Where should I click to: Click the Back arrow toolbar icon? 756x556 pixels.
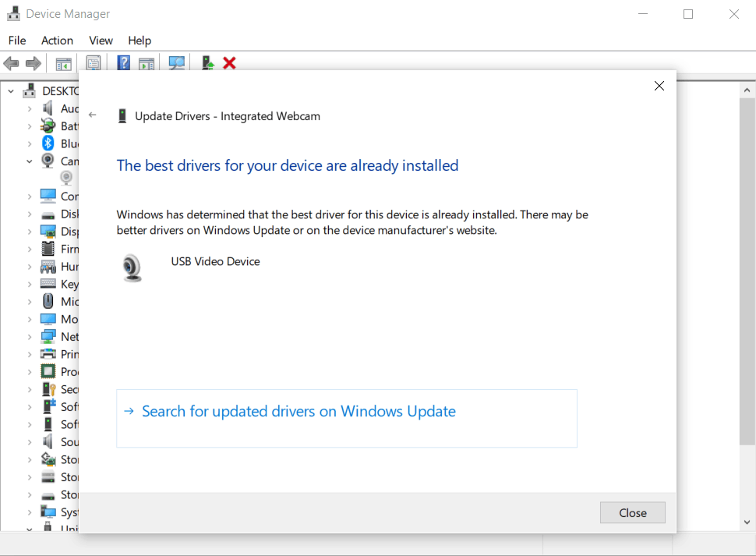pos(11,63)
